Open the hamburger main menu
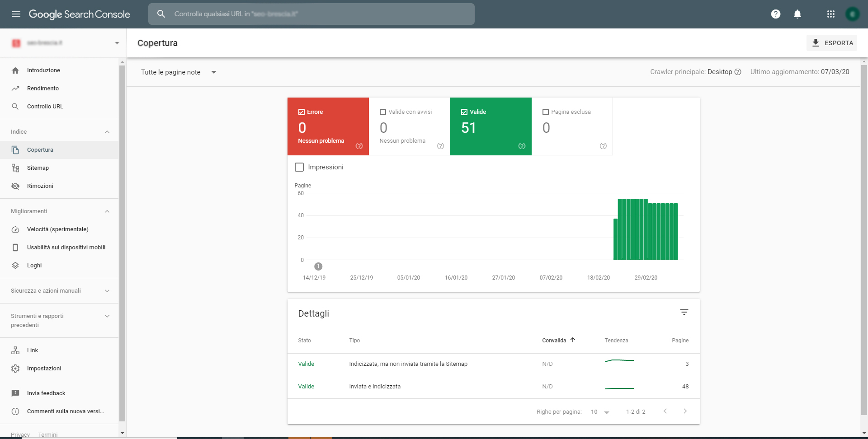This screenshot has height=439, width=868. tap(16, 14)
